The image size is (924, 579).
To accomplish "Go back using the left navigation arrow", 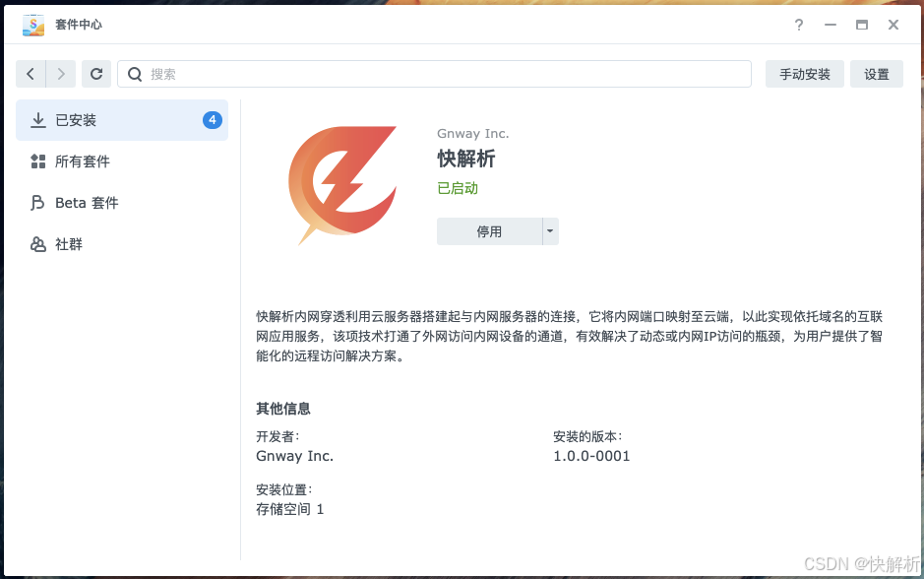I will pos(30,74).
